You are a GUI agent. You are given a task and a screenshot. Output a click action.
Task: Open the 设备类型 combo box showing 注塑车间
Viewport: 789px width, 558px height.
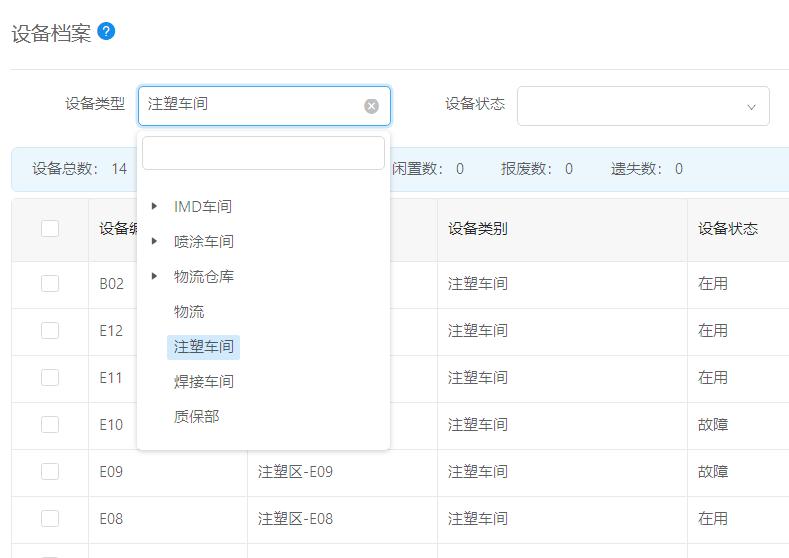point(264,106)
